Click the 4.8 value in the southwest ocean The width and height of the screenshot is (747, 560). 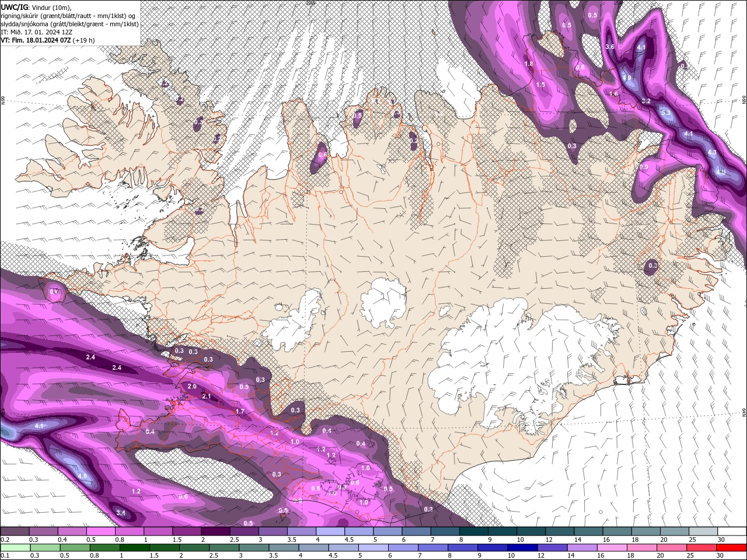click(x=82, y=477)
